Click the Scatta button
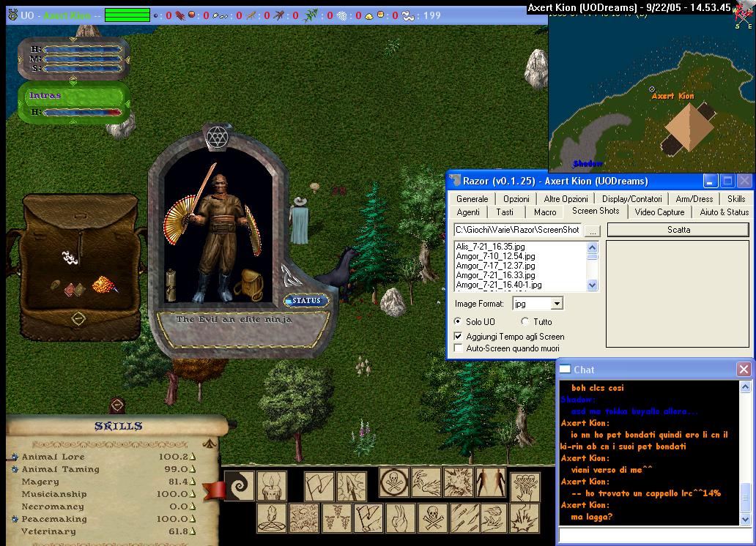 pyautogui.click(x=678, y=230)
